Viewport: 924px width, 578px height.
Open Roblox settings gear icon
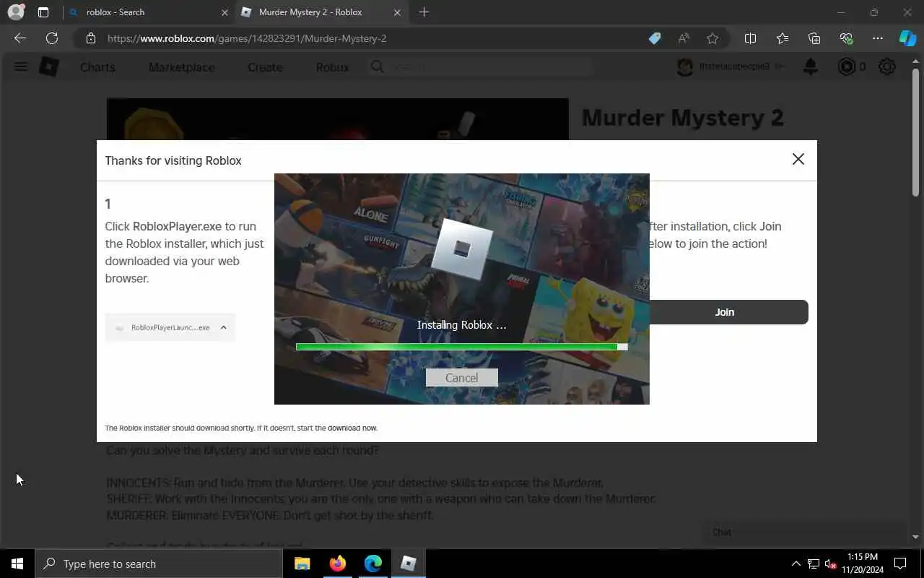[x=887, y=67]
